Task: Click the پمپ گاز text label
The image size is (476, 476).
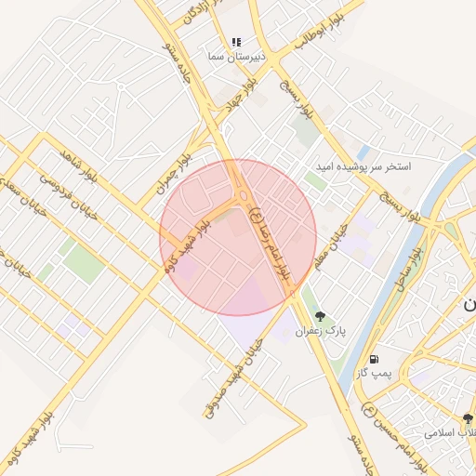Action: click(x=374, y=373)
